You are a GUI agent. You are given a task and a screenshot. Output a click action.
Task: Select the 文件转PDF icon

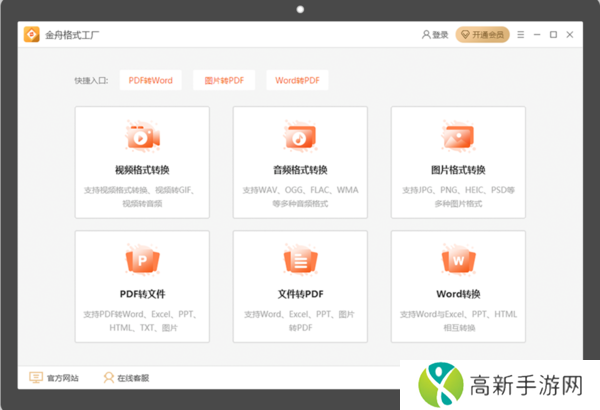300,261
